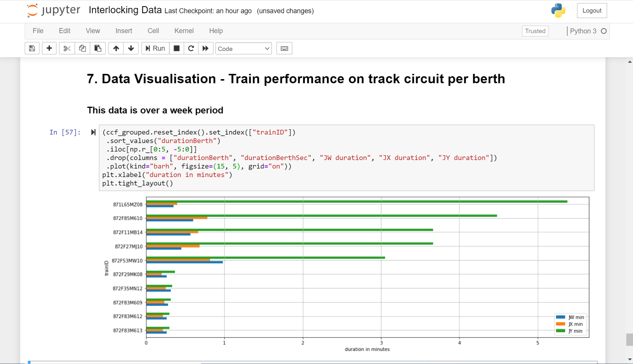This screenshot has width=633, height=364.
Task: Paste cells below icon
Action: 98,48
